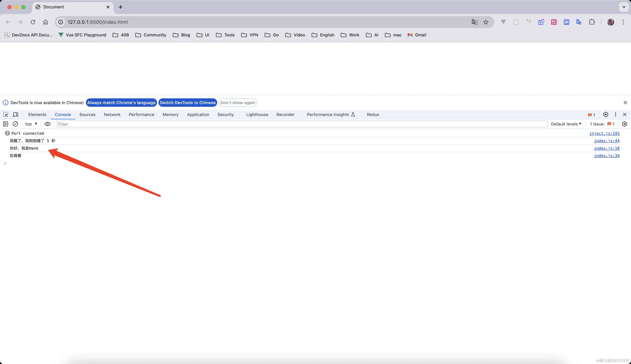The image size is (631, 364).
Task: Switch to the Network tab
Action: [112, 115]
